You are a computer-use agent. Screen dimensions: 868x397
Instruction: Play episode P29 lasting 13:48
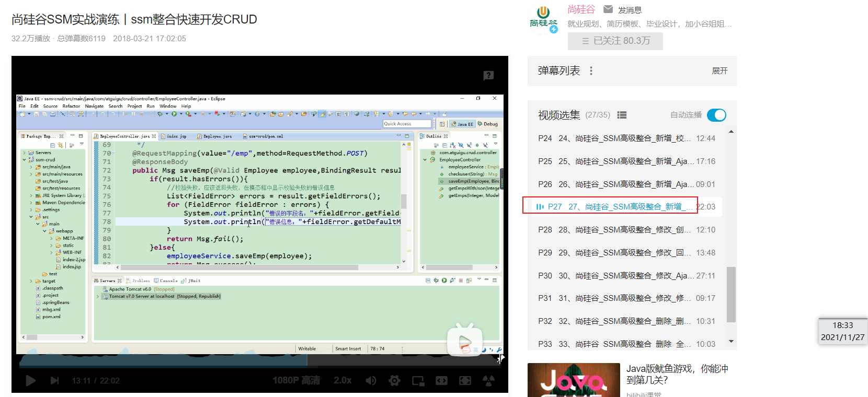626,253
